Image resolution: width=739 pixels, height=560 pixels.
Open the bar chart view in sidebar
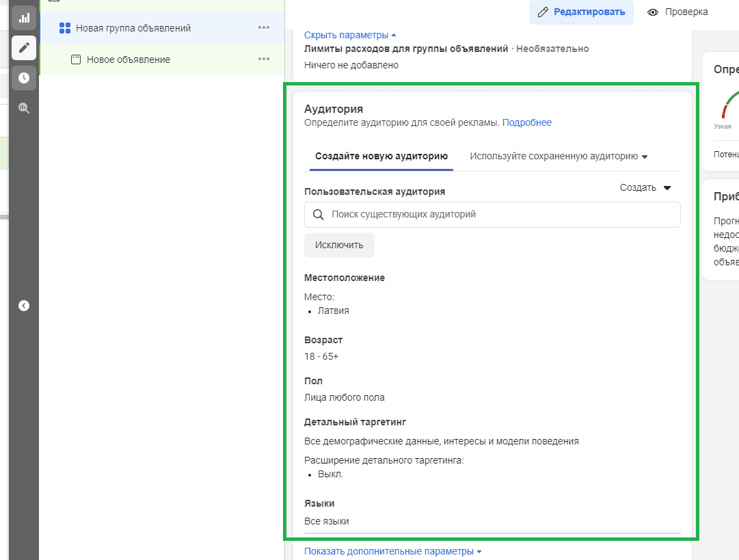[24, 17]
